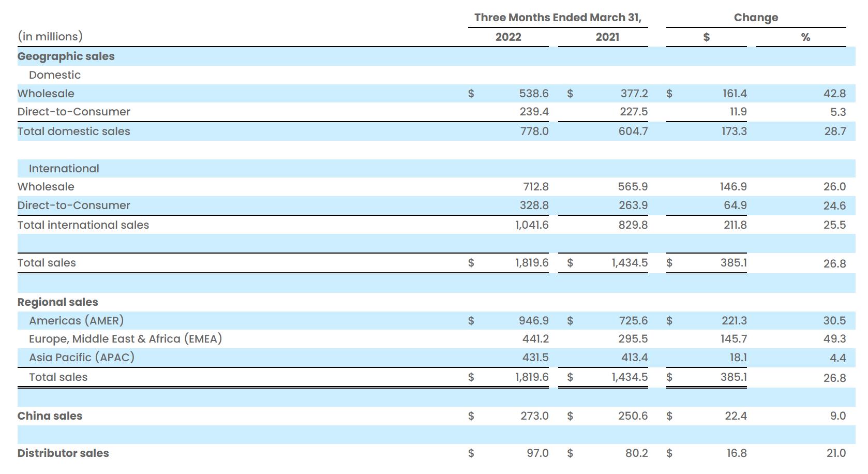Click the 295.5 cell
The height and width of the screenshot is (474, 868).
[x=633, y=339]
